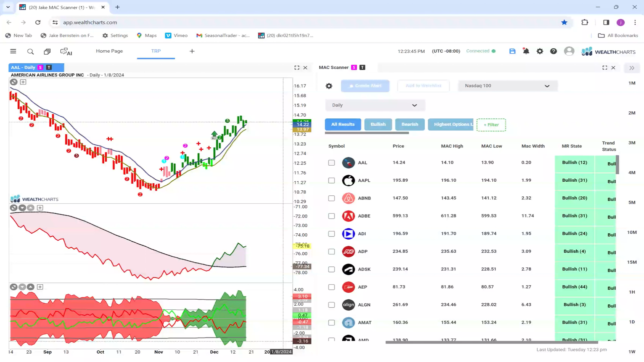Image resolution: width=644 pixels, height=362 pixels.
Task: Tick the ADBE row checkbox
Action: 331,216
